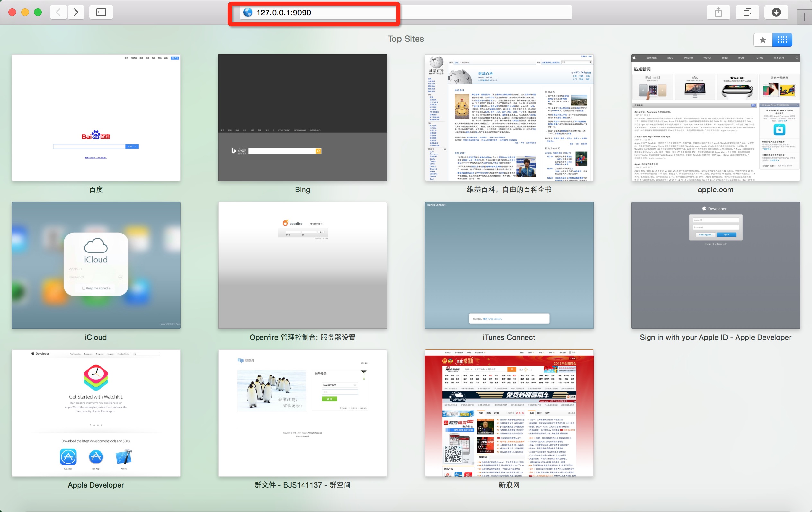The image size is (812, 512).
Task: Click the 新浪网 label text
Action: pos(509,485)
